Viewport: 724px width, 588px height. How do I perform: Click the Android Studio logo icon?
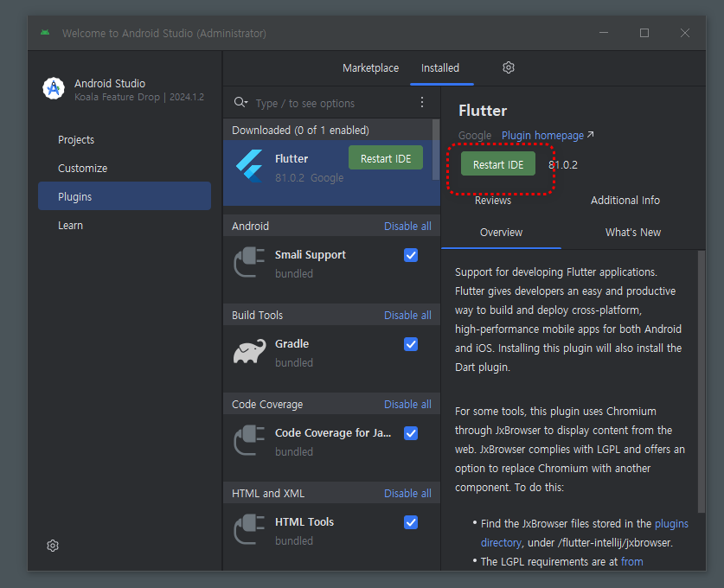[x=54, y=89]
